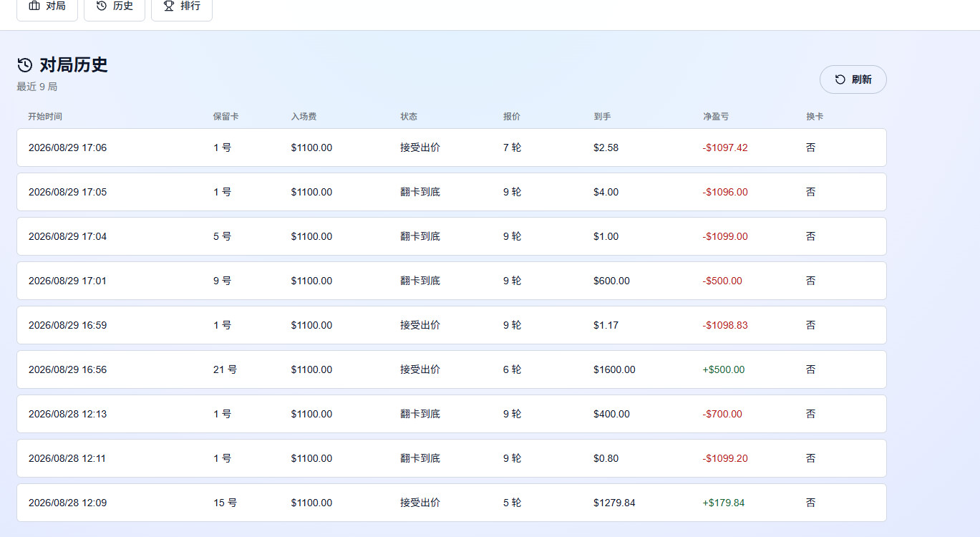
Task: Click the 5 号 reserved card cell
Action: point(222,236)
